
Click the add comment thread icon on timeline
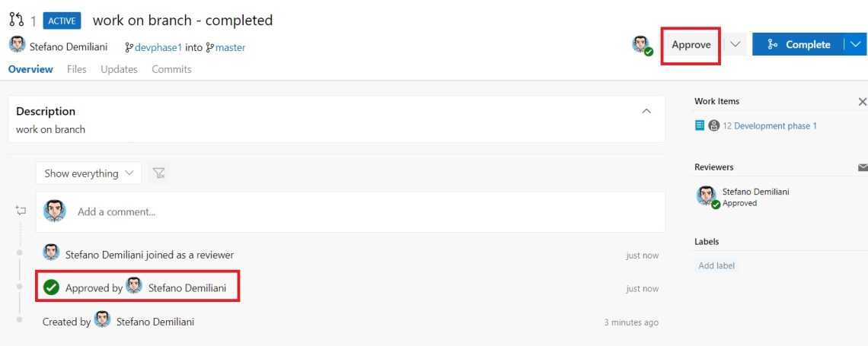pyautogui.click(x=20, y=211)
